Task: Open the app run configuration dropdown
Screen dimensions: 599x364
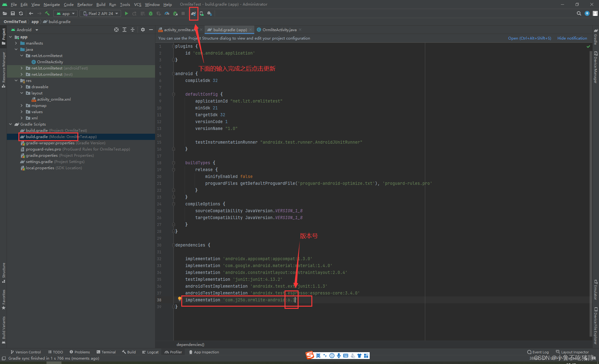Action: click(x=66, y=13)
